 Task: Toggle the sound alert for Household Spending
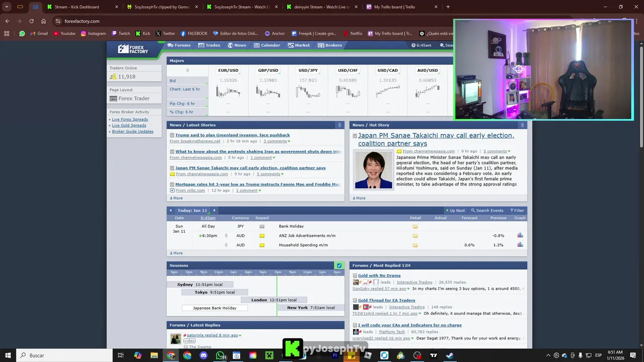pos(226,245)
